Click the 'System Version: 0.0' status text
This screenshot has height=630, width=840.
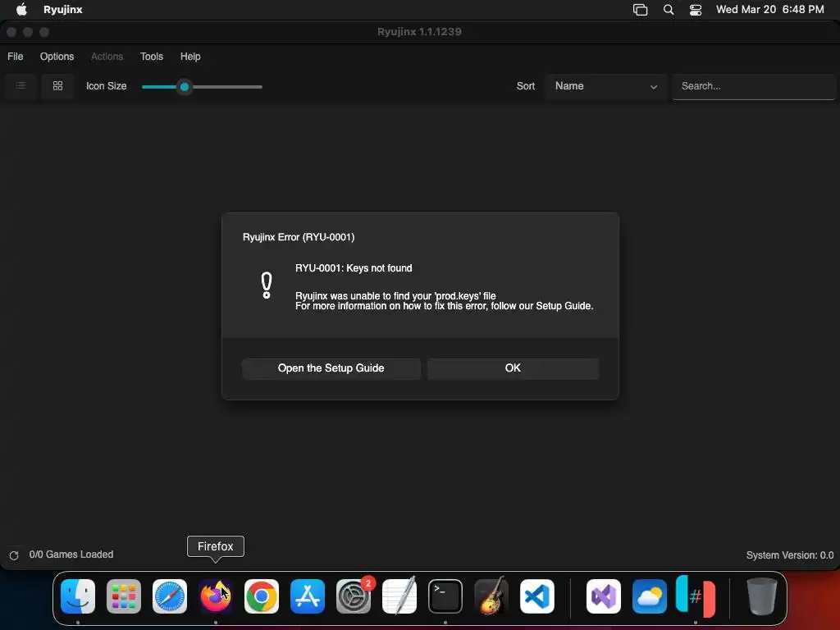click(790, 555)
